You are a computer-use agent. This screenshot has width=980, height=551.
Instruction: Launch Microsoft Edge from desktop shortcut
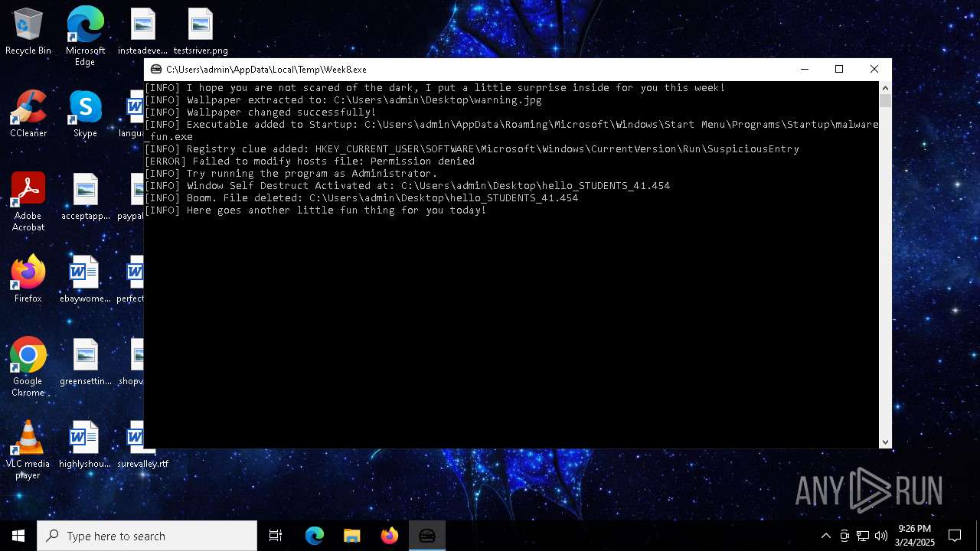tap(85, 36)
